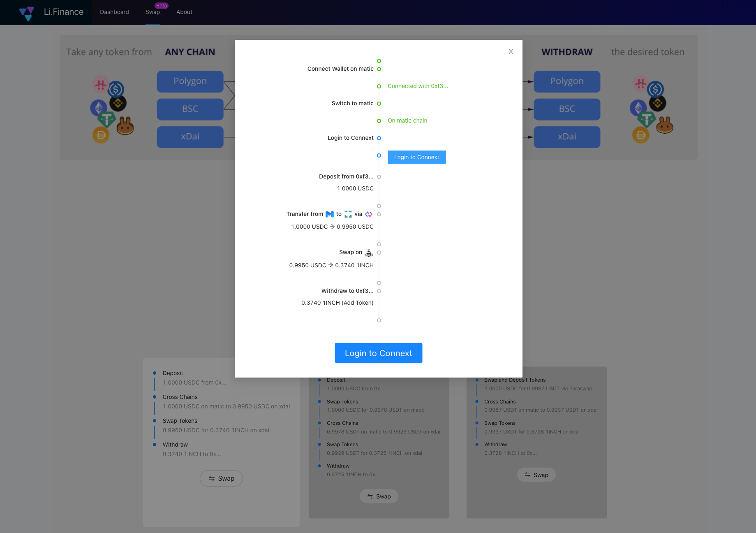Select the left BSC chain box under ANY CHAIN
Viewport: 756px width, 533px height.
(190, 109)
